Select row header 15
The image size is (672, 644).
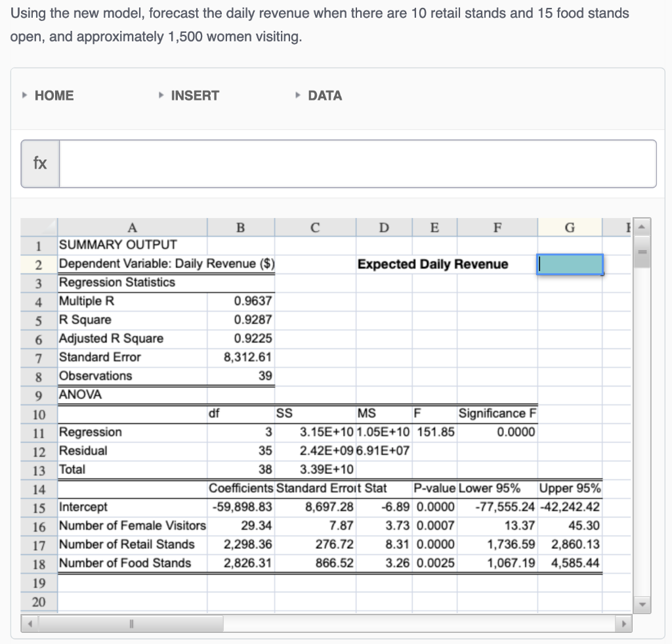pyautogui.click(x=38, y=507)
